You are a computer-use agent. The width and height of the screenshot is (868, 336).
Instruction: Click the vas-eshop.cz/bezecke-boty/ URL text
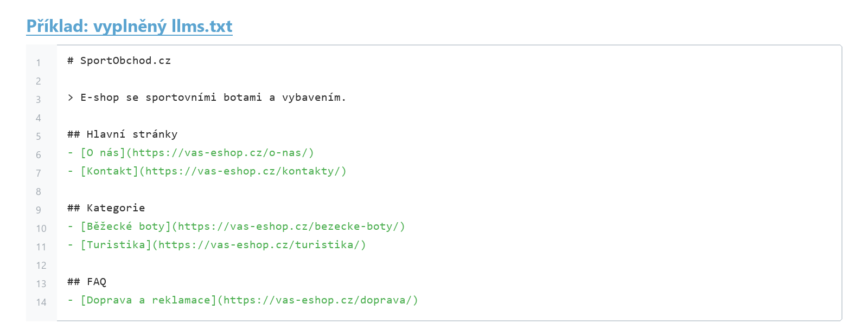click(x=289, y=227)
